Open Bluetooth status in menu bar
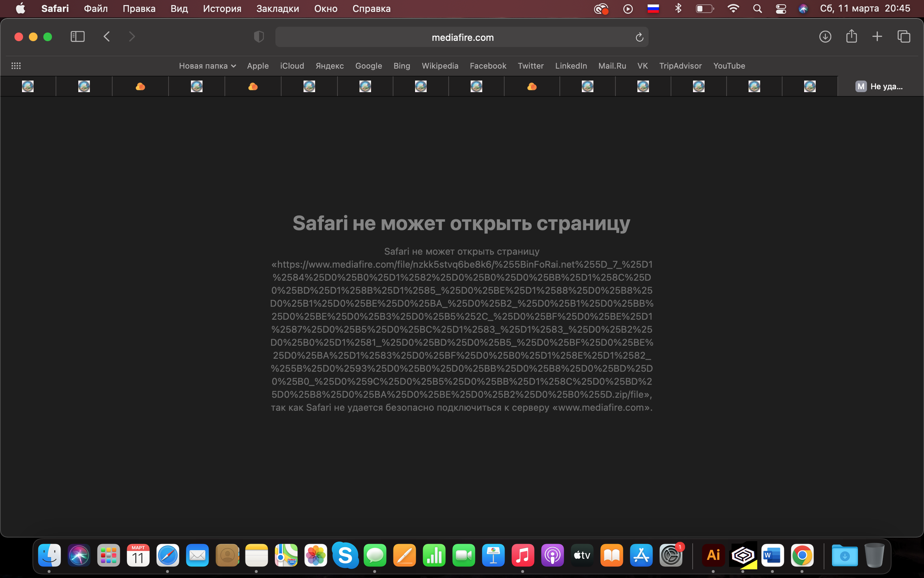924x578 pixels. pyautogui.click(x=678, y=8)
